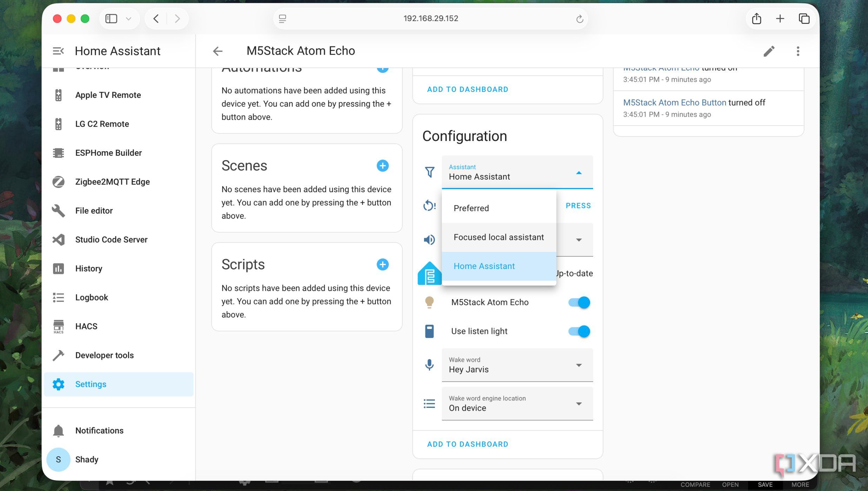Show Safari tab overview
Screen dimensions: 868x491
tap(804, 19)
